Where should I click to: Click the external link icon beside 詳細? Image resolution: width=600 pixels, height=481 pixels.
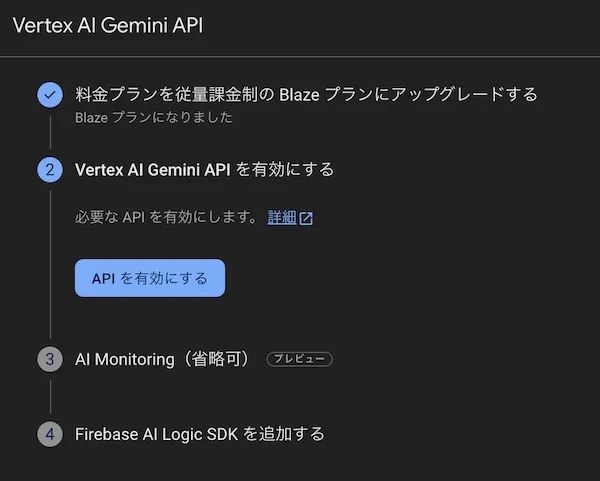click(x=306, y=218)
